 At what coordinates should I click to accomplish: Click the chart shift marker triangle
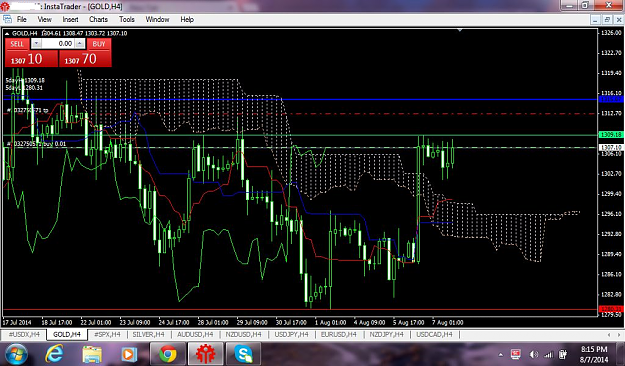(x=460, y=30)
